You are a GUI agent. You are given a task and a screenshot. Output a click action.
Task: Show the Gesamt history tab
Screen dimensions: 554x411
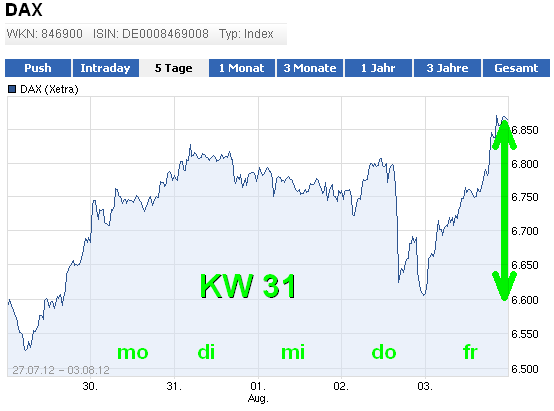coord(516,68)
